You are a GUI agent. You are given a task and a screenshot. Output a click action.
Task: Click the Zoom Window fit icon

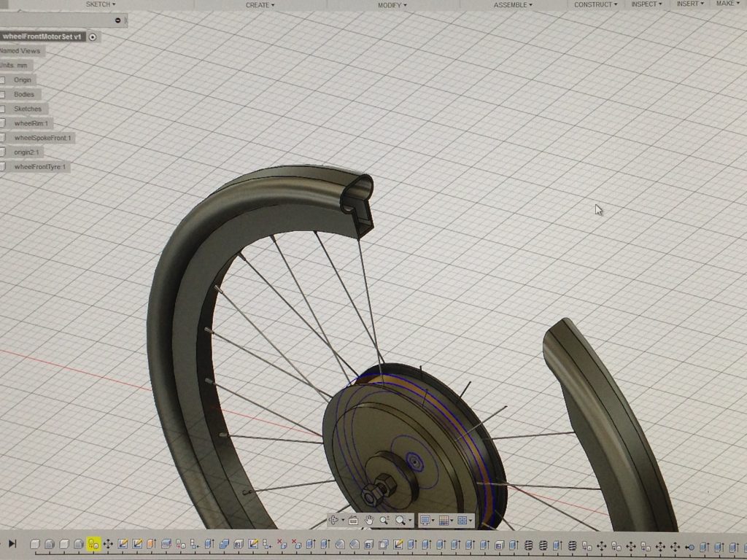[400, 521]
